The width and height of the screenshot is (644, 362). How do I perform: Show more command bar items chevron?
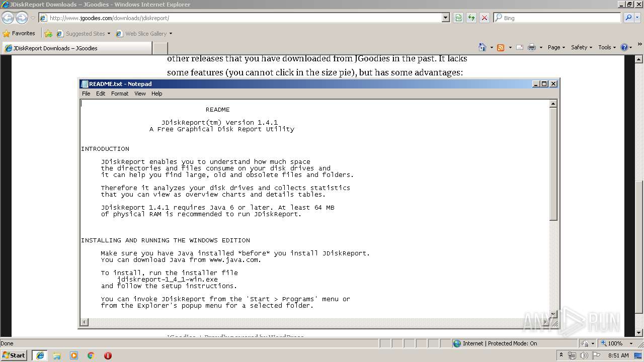(x=640, y=45)
